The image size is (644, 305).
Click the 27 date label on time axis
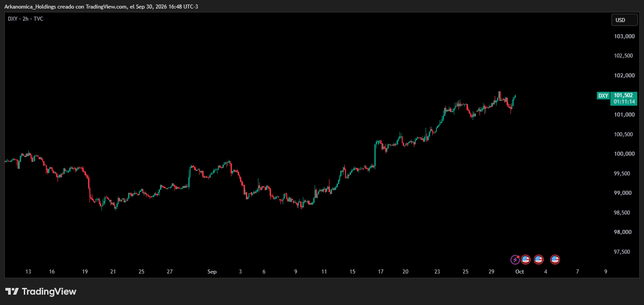click(170, 272)
